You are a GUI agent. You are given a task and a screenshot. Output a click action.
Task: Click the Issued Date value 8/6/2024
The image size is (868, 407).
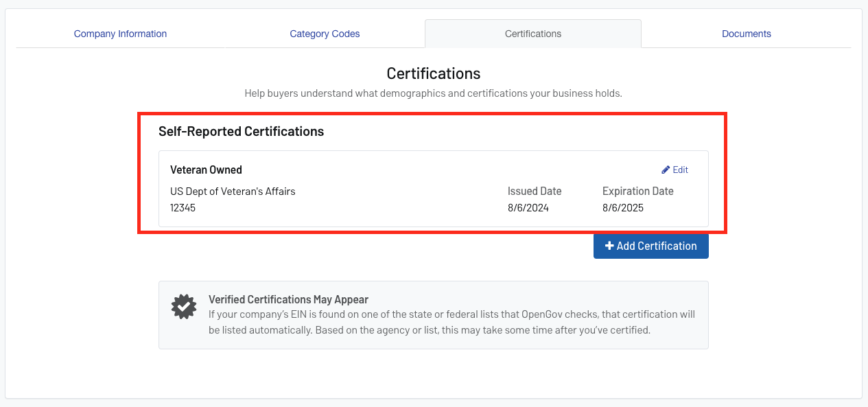(529, 207)
